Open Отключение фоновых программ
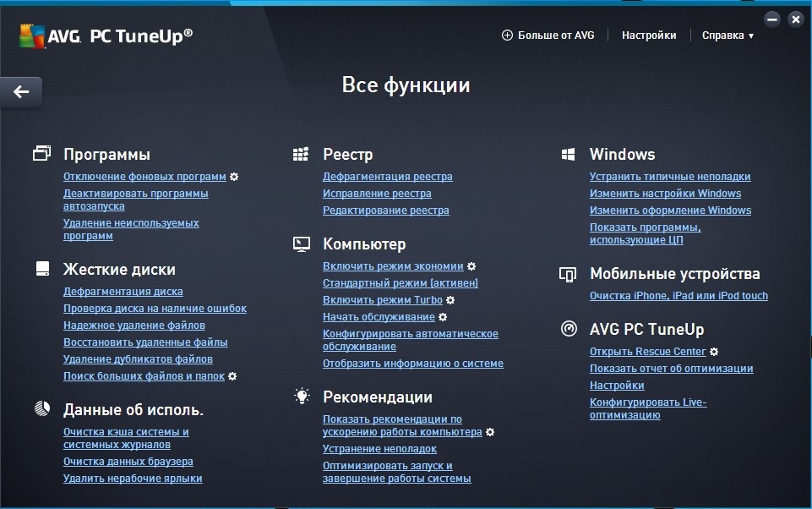This screenshot has height=509, width=812. tap(144, 177)
